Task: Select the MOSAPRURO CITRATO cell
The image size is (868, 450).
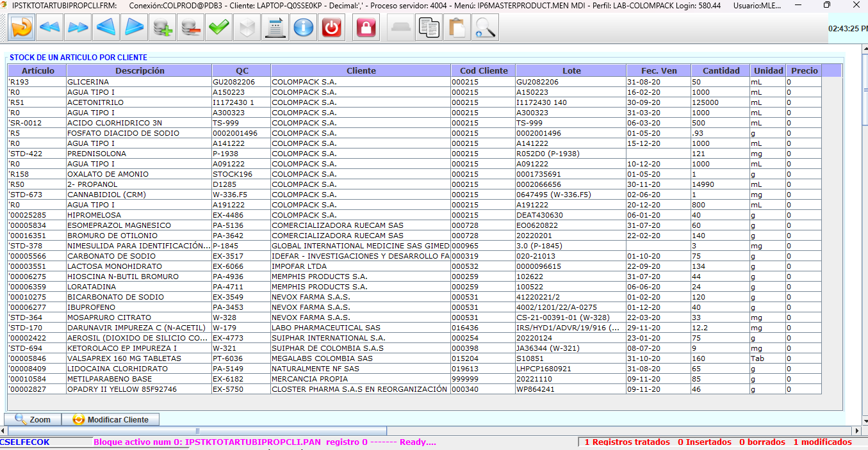Action: 140,317
